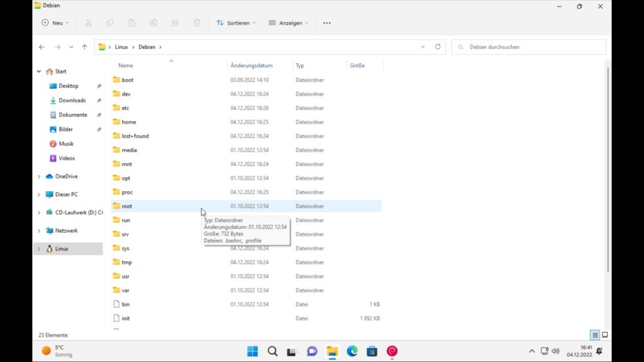644x362 pixels.
Task: Navigate up one folder level
Action: click(85, 47)
